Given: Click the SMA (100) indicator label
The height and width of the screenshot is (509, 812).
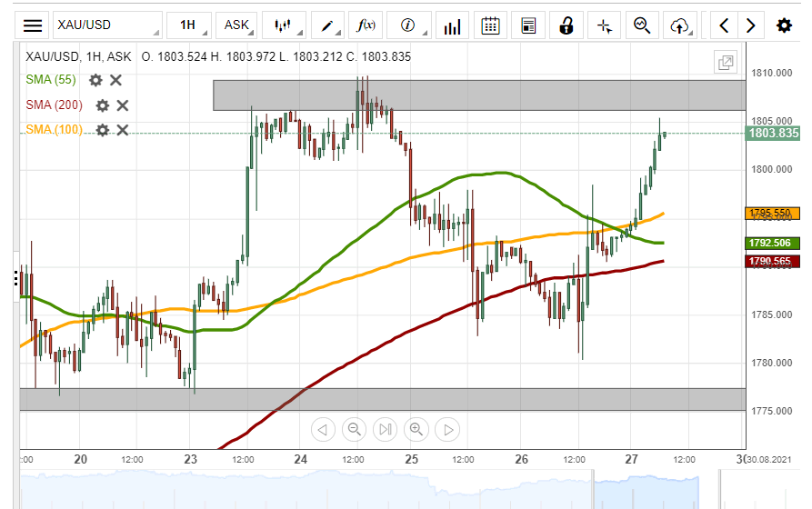Looking at the screenshot, I should (x=54, y=130).
